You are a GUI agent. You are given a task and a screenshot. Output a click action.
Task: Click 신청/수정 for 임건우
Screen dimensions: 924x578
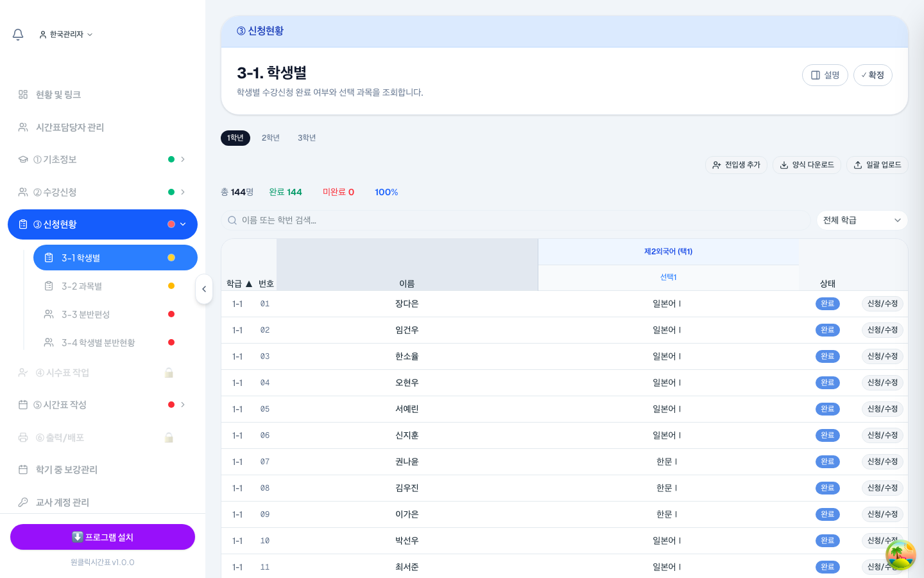click(x=882, y=330)
